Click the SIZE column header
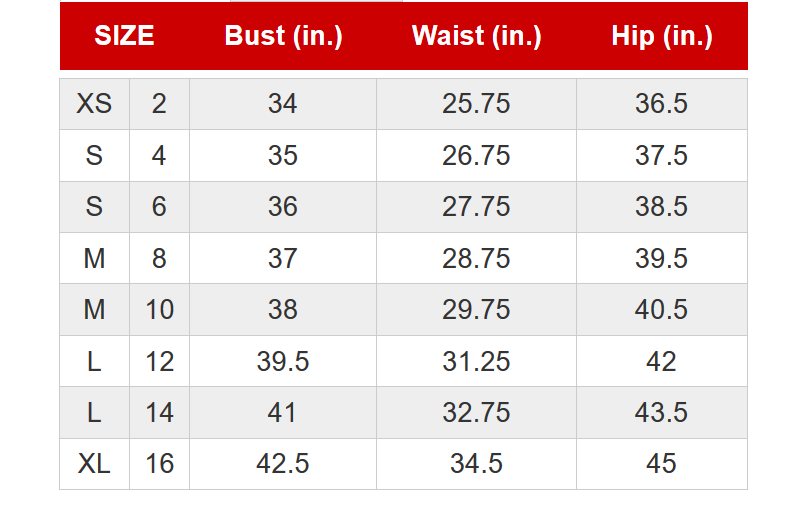This screenshot has width=810, height=520. (124, 36)
